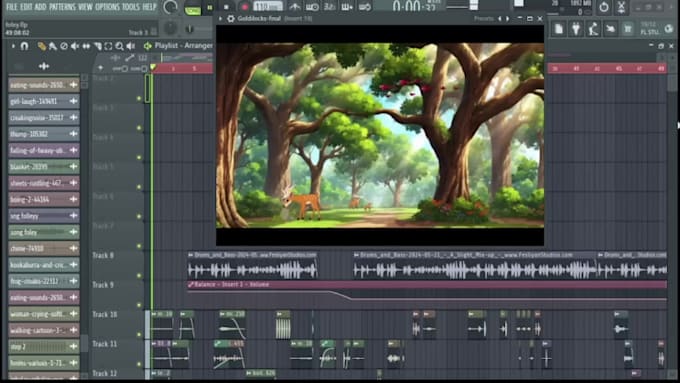Click the red record button

[244, 7]
